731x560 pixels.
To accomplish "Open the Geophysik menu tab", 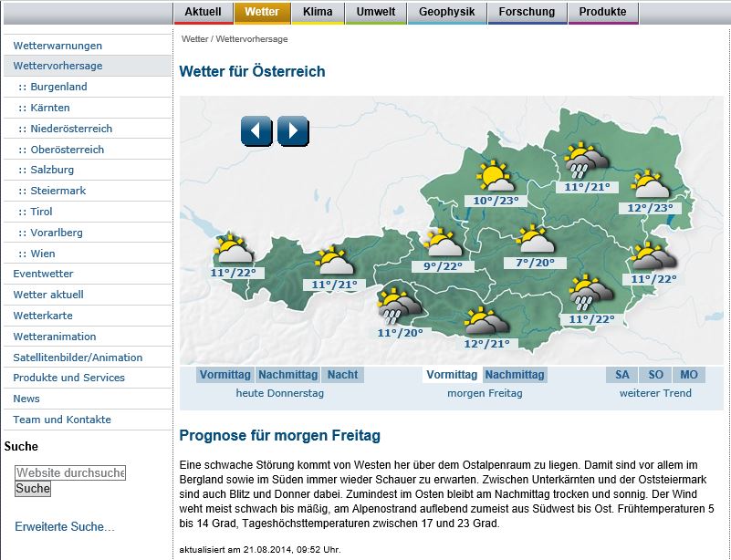I will (446, 13).
